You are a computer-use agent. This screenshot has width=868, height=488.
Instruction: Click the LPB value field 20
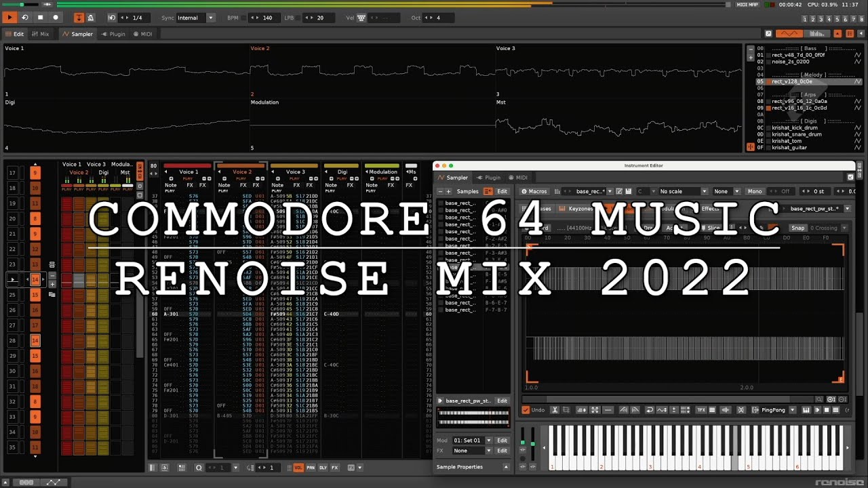[x=320, y=18]
